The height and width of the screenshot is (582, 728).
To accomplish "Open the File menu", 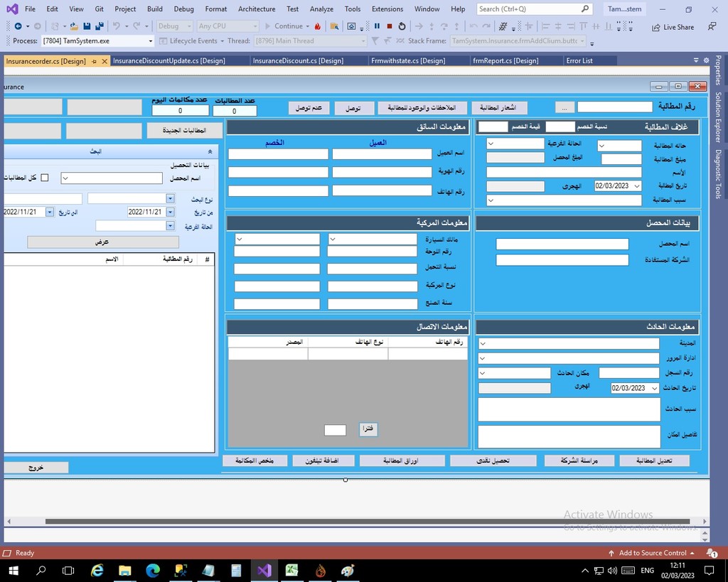I will [x=30, y=9].
